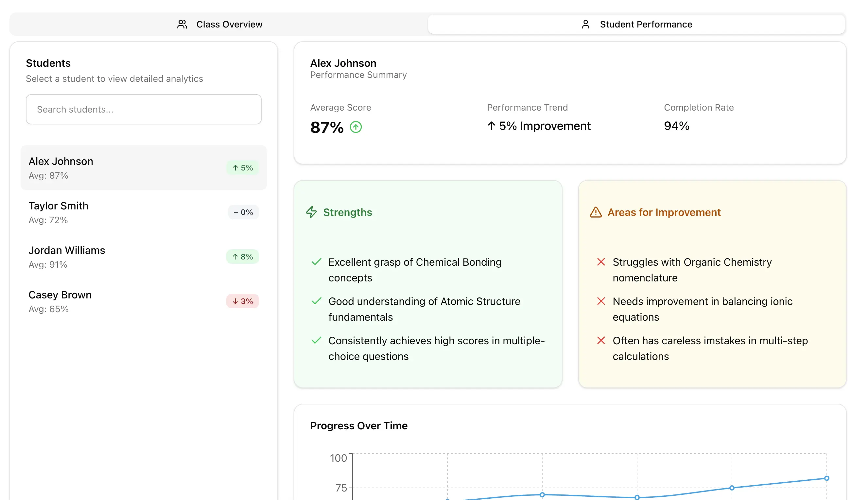Click the 100 label on chart axis

[x=338, y=458]
